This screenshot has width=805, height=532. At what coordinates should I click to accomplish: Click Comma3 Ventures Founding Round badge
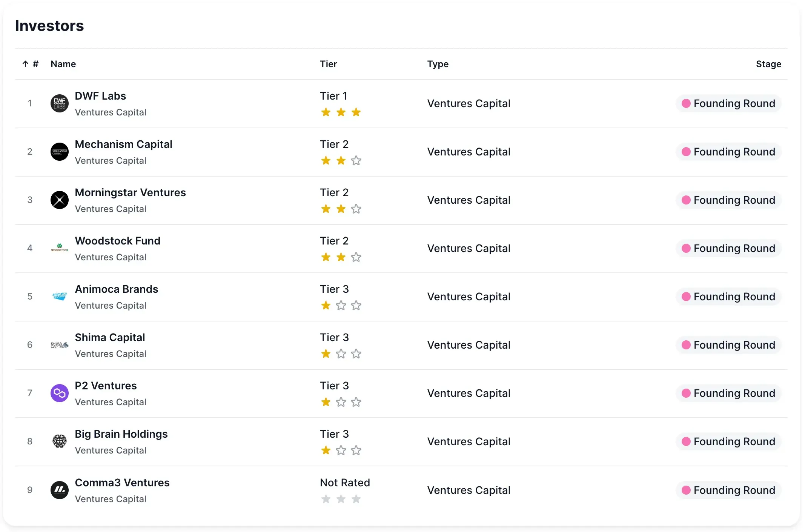coord(728,490)
